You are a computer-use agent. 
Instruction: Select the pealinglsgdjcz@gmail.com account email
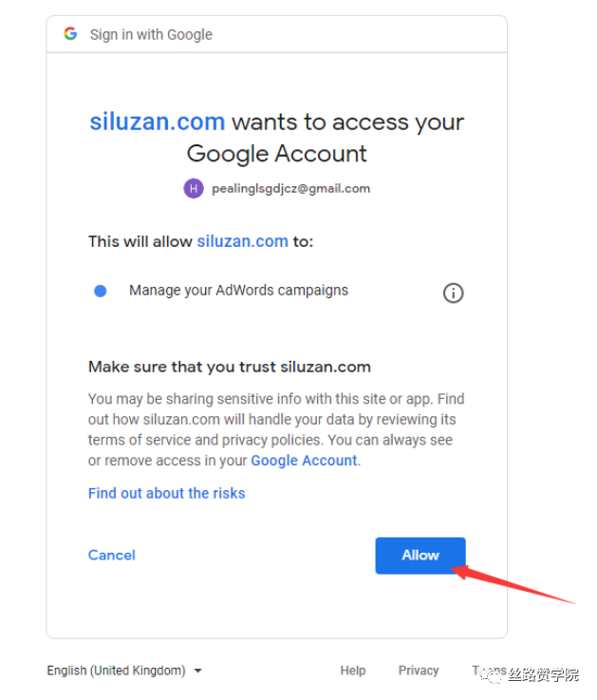point(291,189)
